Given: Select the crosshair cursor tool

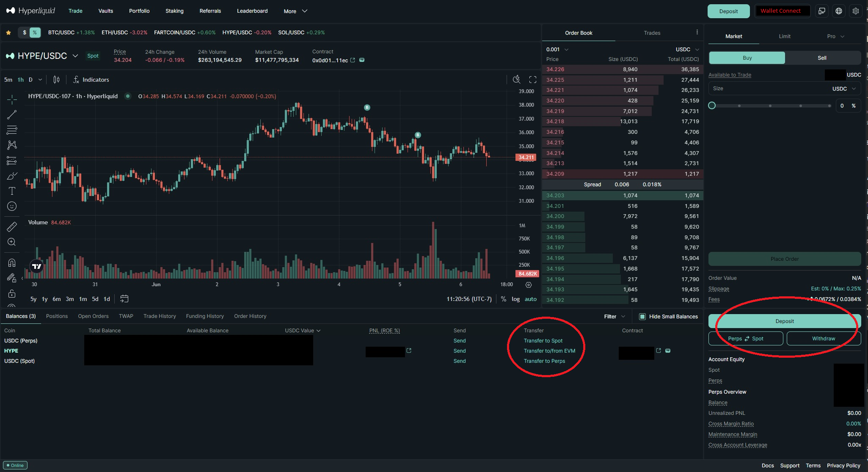Looking at the screenshot, I should pyautogui.click(x=12, y=100).
